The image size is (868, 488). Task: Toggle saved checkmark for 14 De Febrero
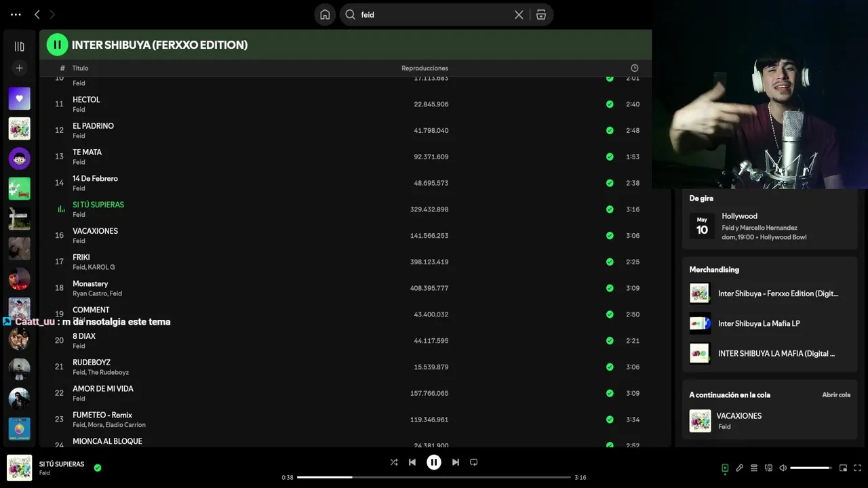[x=610, y=183]
